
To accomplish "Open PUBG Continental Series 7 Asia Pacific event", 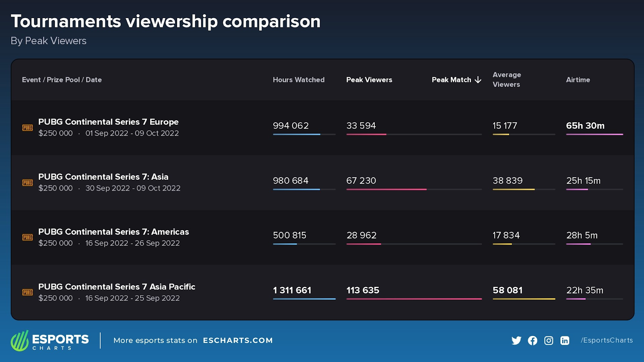I will click(117, 287).
